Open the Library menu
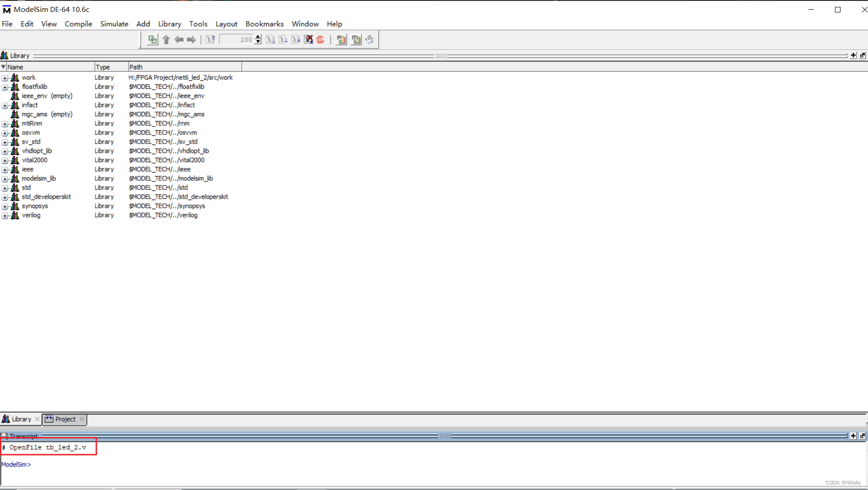The width and height of the screenshot is (868, 490). pyautogui.click(x=170, y=24)
